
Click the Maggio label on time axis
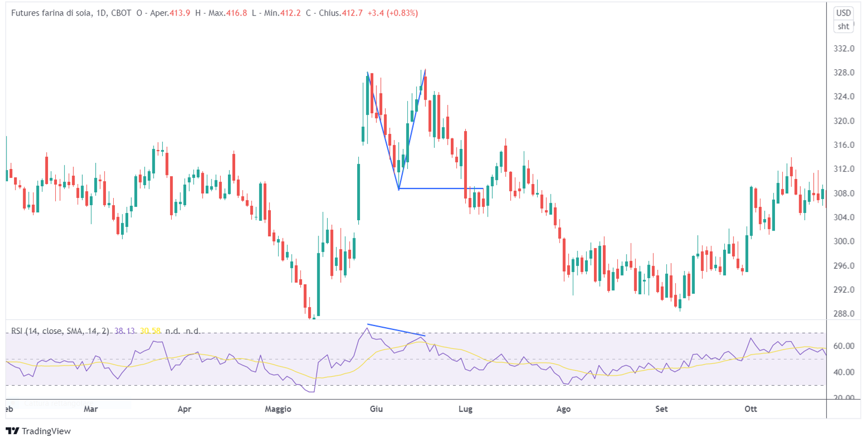point(278,409)
